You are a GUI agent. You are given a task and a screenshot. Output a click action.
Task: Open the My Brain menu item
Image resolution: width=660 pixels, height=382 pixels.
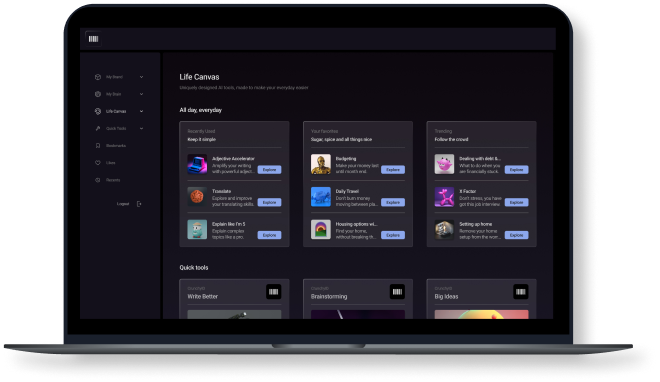[x=114, y=94]
